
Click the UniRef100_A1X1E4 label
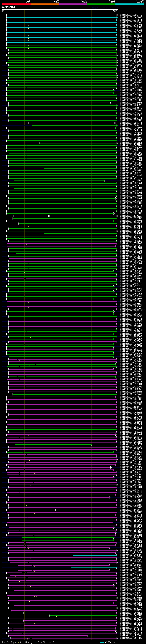(x=131, y=42)
